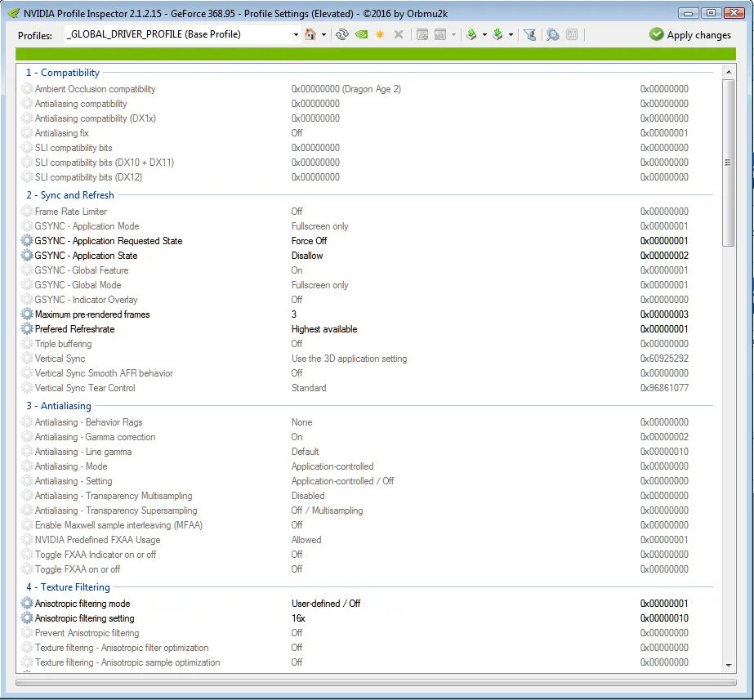Screen dimensions: 754x700
Task: Click gear icon beside Ambient Occlusion compatibility
Action: 27,89
